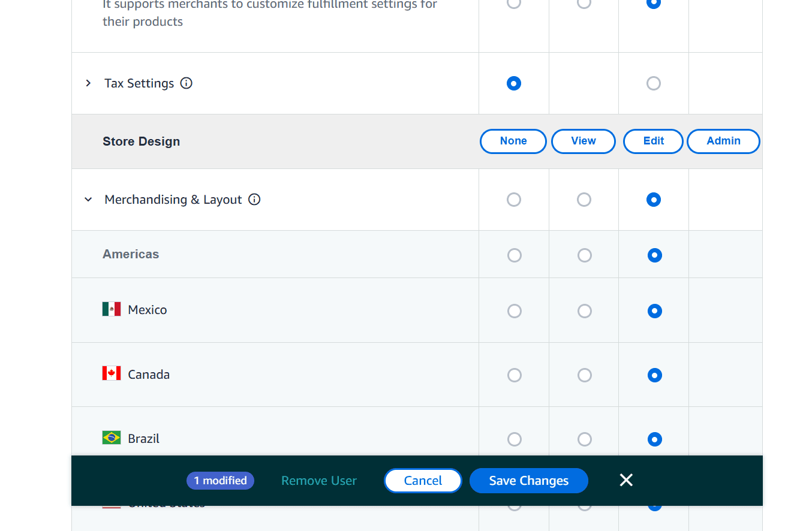Set all Store Design to Admin
The width and height of the screenshot is (812, 531).
(723, 141)
